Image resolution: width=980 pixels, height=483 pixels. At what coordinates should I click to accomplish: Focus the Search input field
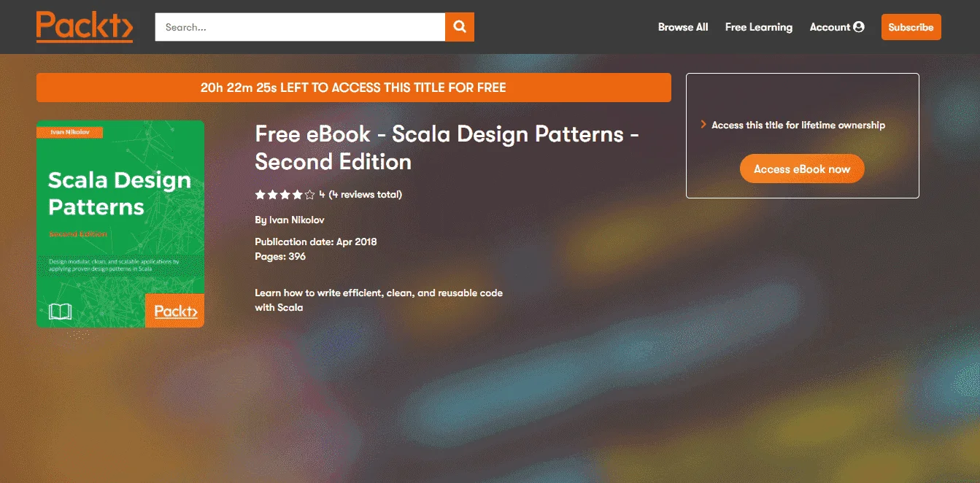click(x=300, y=27)
